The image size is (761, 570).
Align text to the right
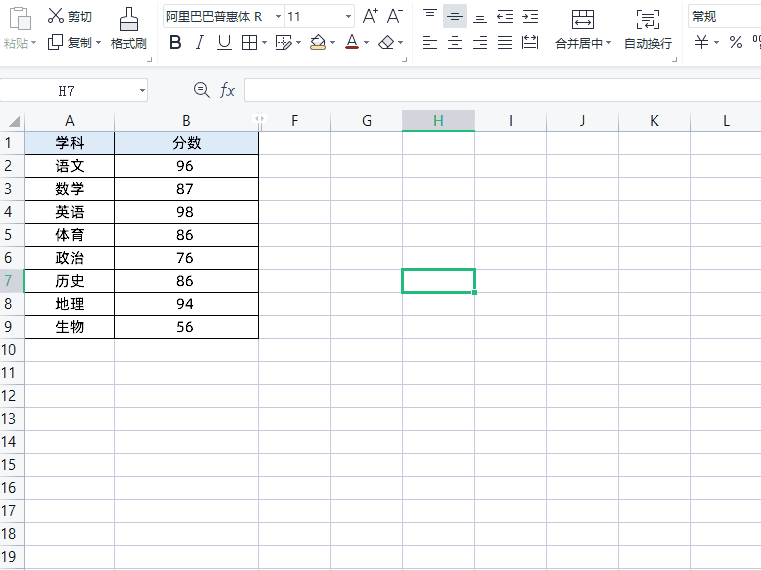tap(480, 43)
